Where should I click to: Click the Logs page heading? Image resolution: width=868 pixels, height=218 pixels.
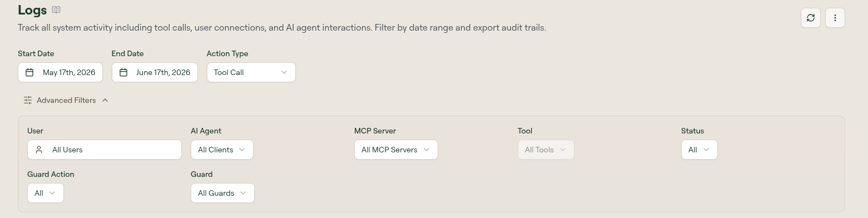32,10
